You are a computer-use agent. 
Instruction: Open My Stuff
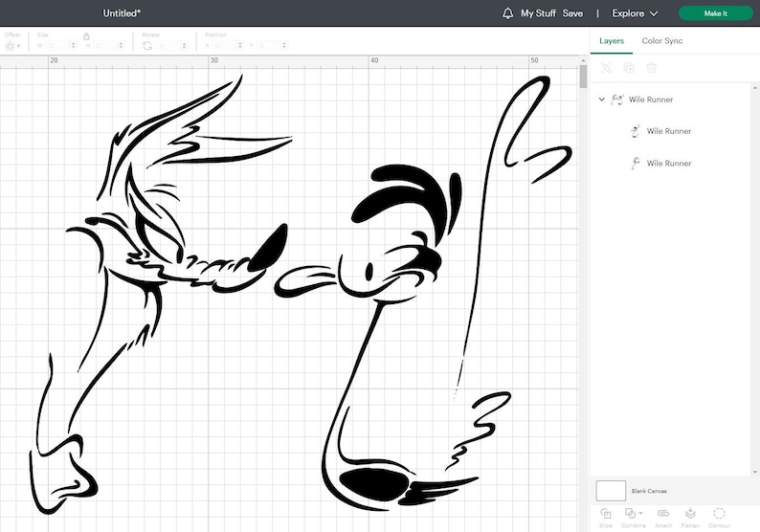(538, 13)
